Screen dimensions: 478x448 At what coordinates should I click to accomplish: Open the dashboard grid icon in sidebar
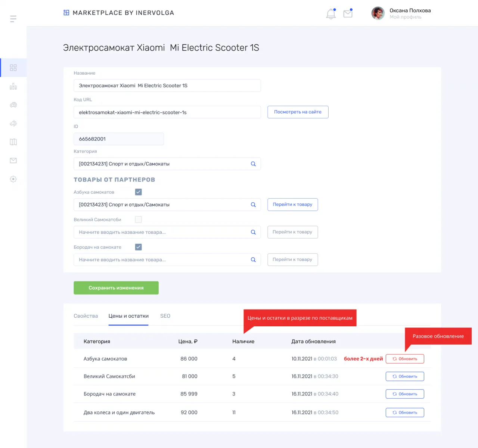click(x=13, y=68)
